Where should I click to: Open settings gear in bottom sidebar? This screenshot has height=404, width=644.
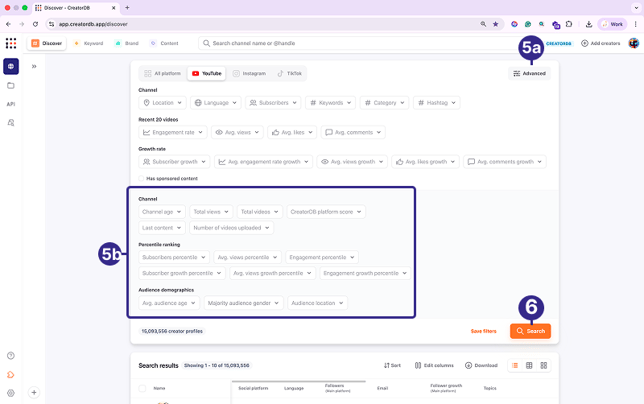pos(11,393)
